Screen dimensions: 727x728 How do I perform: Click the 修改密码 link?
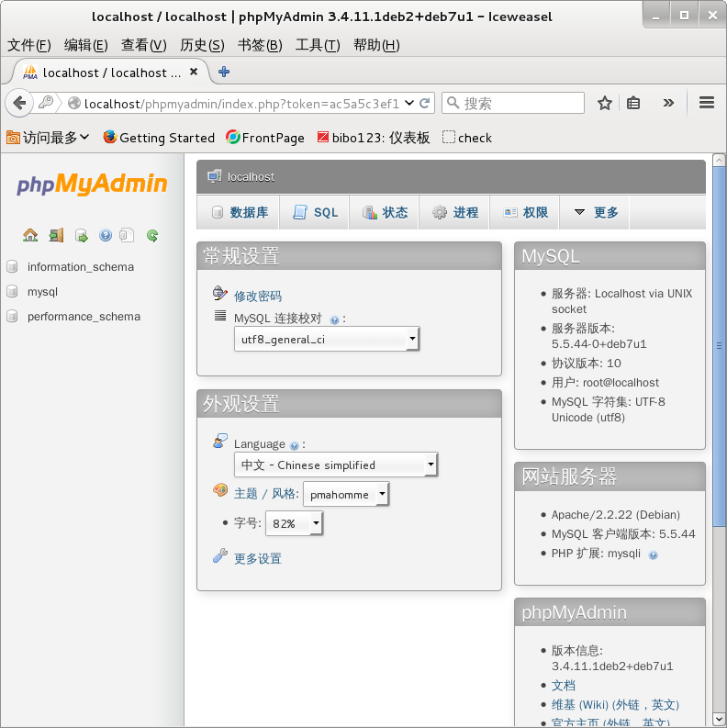click(258, 296)
